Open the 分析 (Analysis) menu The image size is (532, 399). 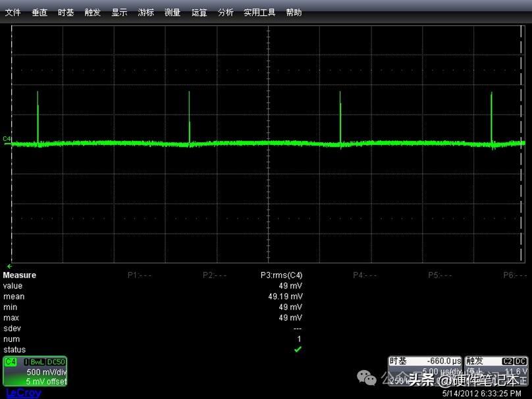pyautogui.click(x=225, y=13)
